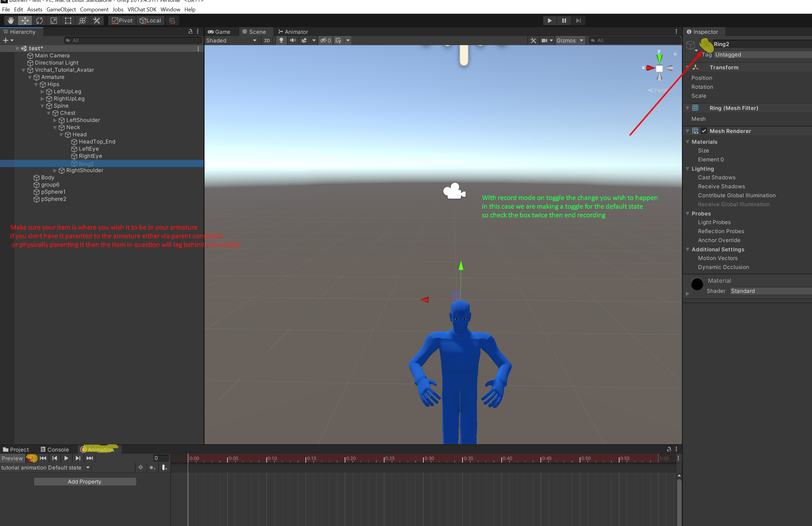Select the Scale tool
This screenshot has height=526, width=812.
coord(54,21)
